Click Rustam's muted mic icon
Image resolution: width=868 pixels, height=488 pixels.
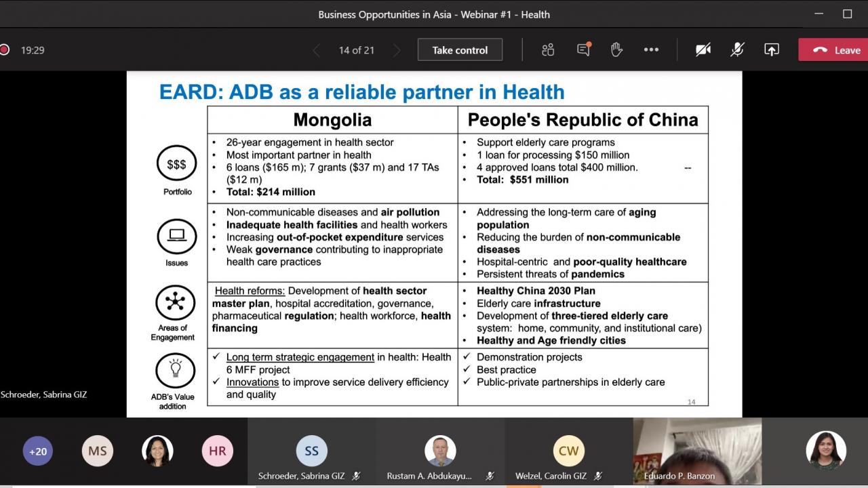(x=490, y=476)
